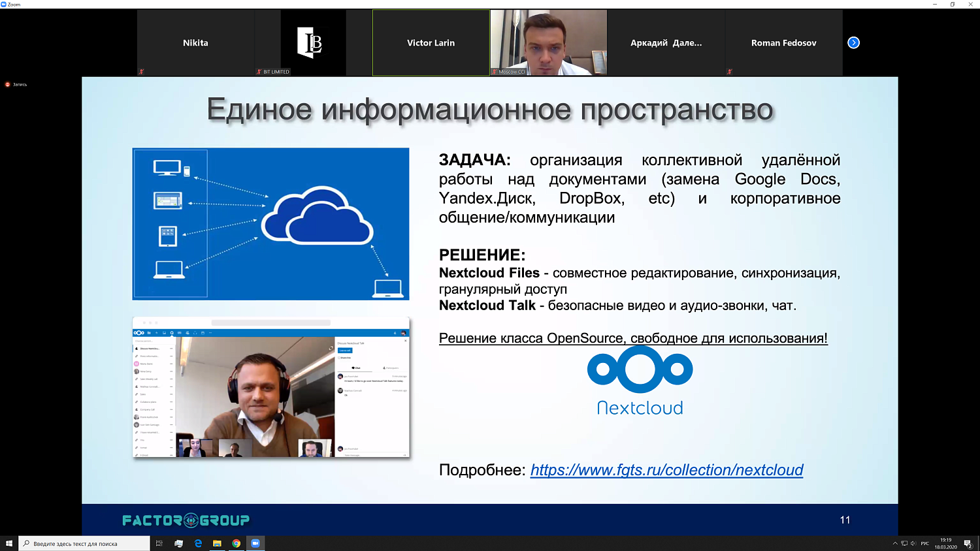Select Roman Fedosov's participant tile
Viewport: 980px width, 551px height.
pyautogui.click(x=784, y=42)
